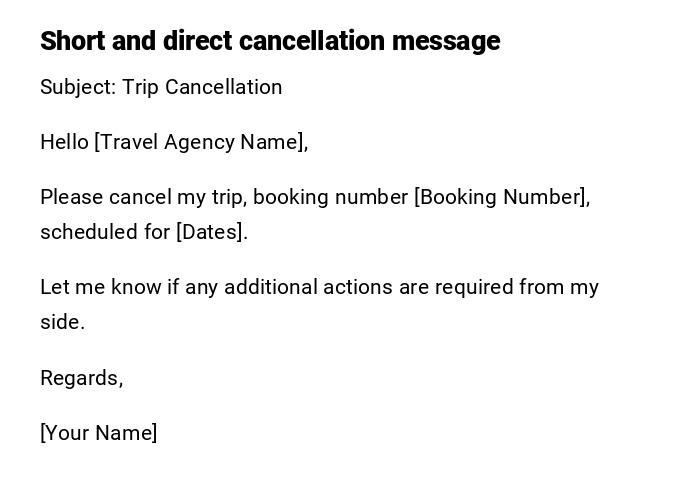Select the [Your Name] placeholder
The image size is (700, 495).
[x=98, y=433]
